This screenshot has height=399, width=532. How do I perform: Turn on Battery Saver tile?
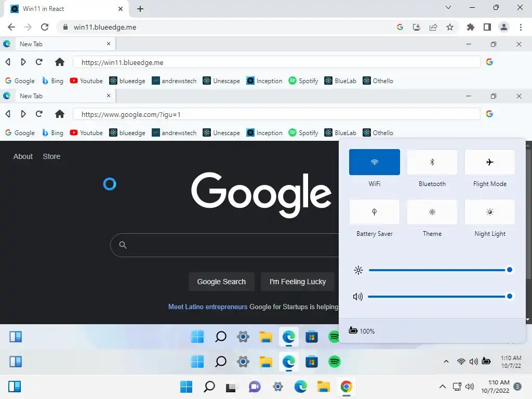[x=374, y=212]
